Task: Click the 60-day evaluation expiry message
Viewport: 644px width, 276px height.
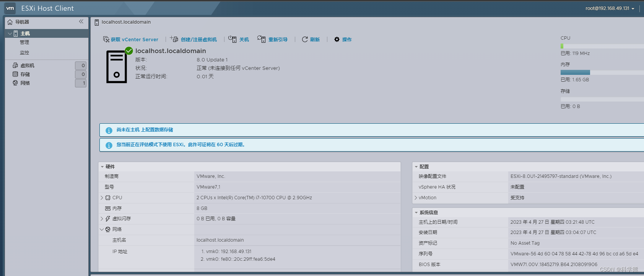Action: click(x=182, y=145)
